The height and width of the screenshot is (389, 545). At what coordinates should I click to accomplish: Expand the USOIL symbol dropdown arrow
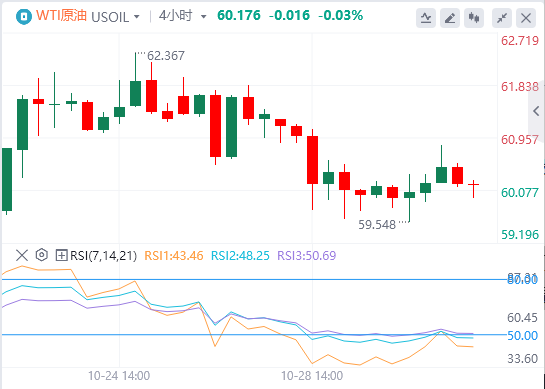137,17
